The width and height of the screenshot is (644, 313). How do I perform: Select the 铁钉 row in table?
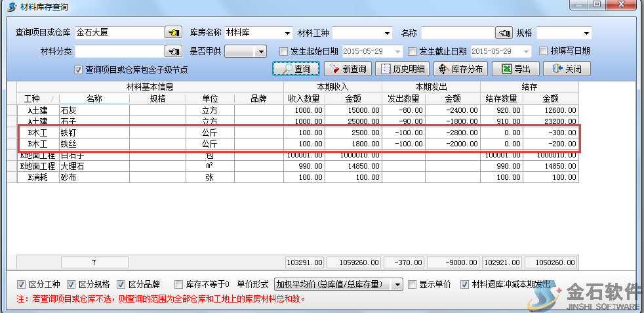(x=92, y=132)
